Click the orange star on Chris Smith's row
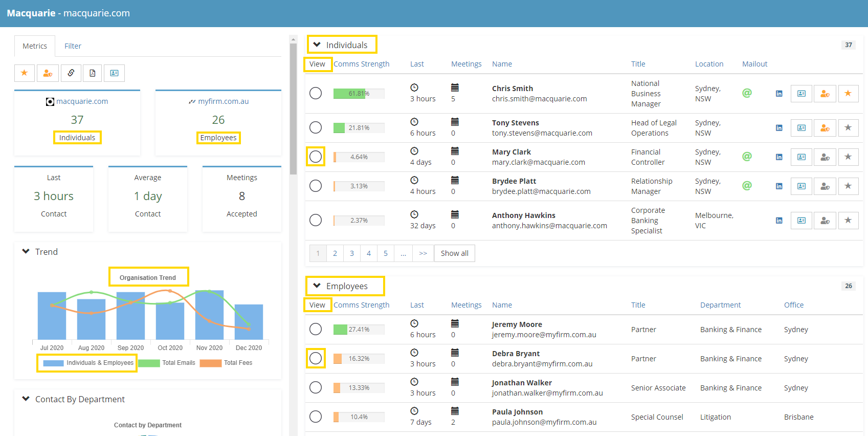This screenshot has width=868, height=436. coord(848,94)
